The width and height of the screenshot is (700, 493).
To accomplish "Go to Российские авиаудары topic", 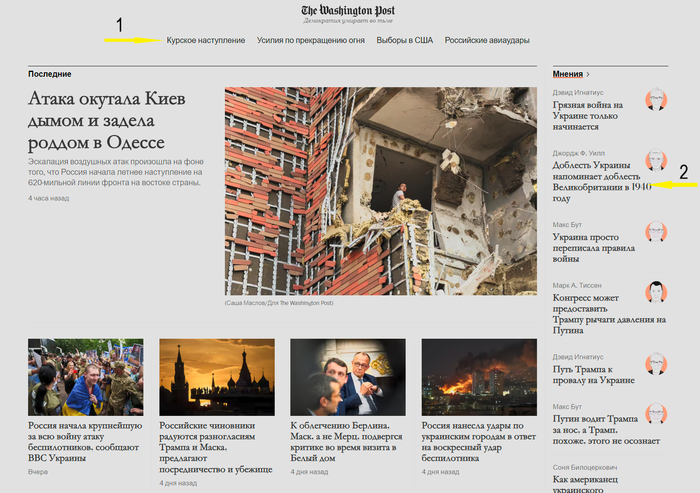I will [x=487, y=40].
